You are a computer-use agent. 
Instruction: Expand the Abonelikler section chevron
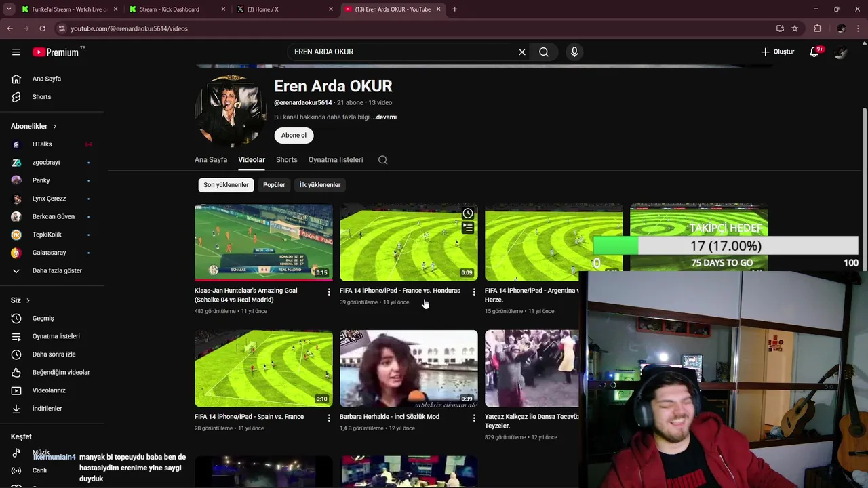(55, 127)
